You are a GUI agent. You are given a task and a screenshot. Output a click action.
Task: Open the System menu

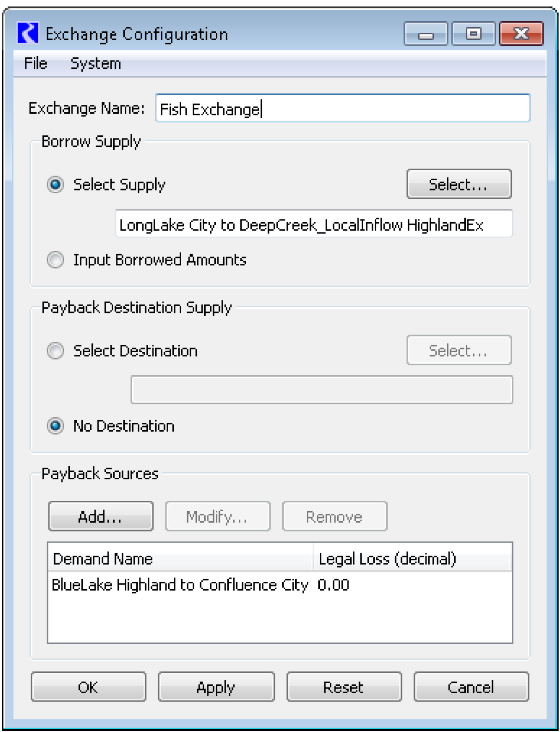(x=96, y=63)
